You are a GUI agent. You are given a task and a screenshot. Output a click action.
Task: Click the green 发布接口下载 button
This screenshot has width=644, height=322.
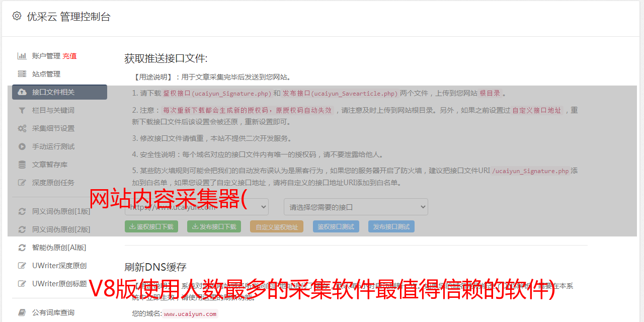coord(214,226)
